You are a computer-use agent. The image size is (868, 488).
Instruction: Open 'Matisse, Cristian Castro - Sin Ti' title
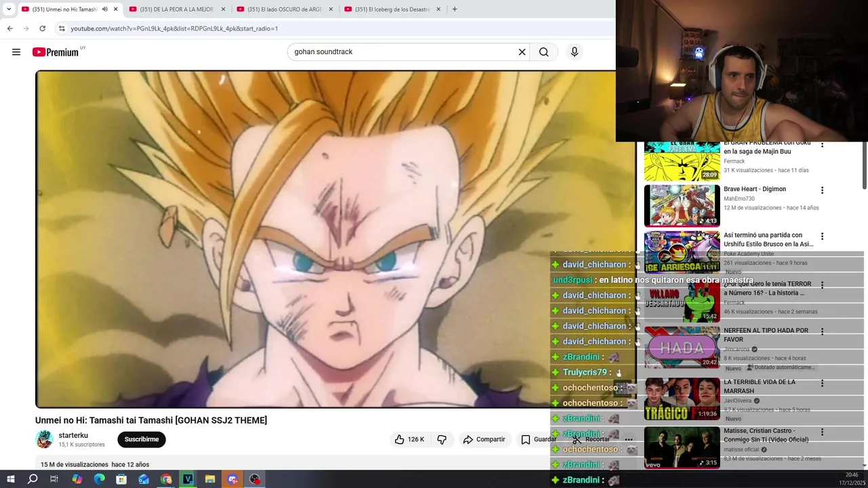(x=766, y=435)
